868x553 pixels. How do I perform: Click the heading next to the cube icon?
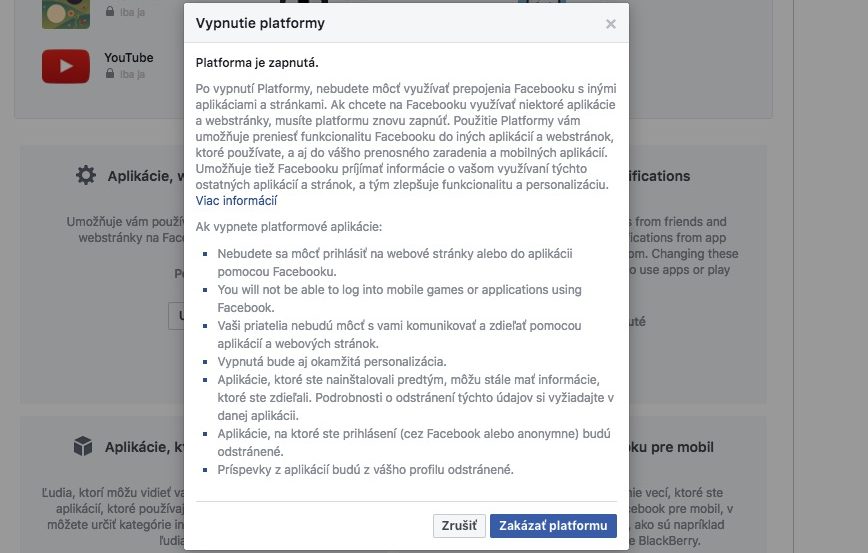pos(144,447)
